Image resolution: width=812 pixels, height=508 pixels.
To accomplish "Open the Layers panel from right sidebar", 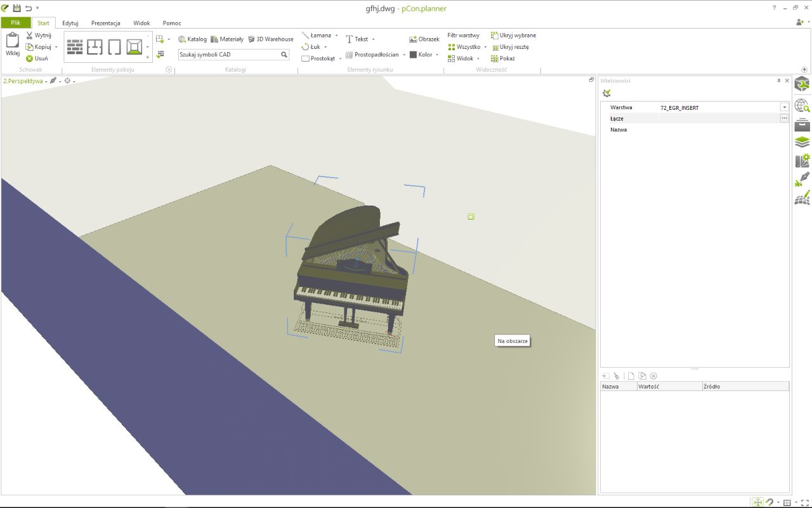I will tap(802, 142).
